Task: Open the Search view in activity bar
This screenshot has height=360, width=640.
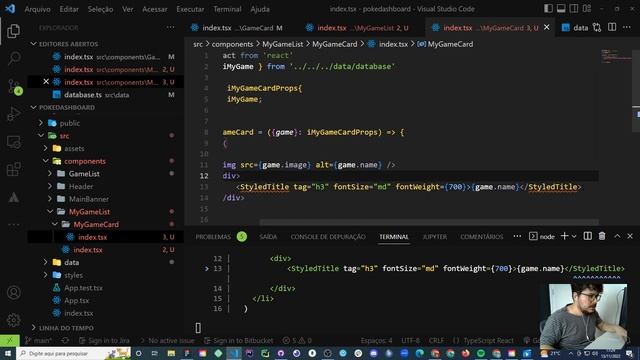Action: pos(13,58)
